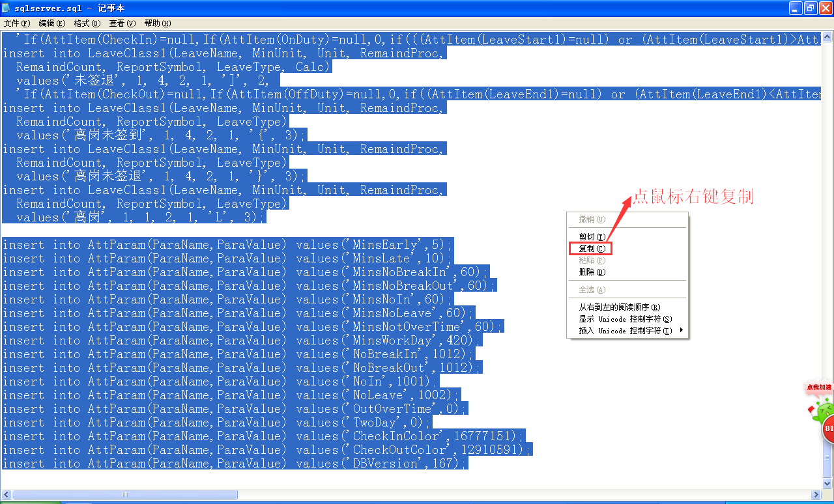Image resolution: width=834 pixels, height=504 pixels.
Task: Click the horizontal scrollbar right arrow
Action: point(815,495)
